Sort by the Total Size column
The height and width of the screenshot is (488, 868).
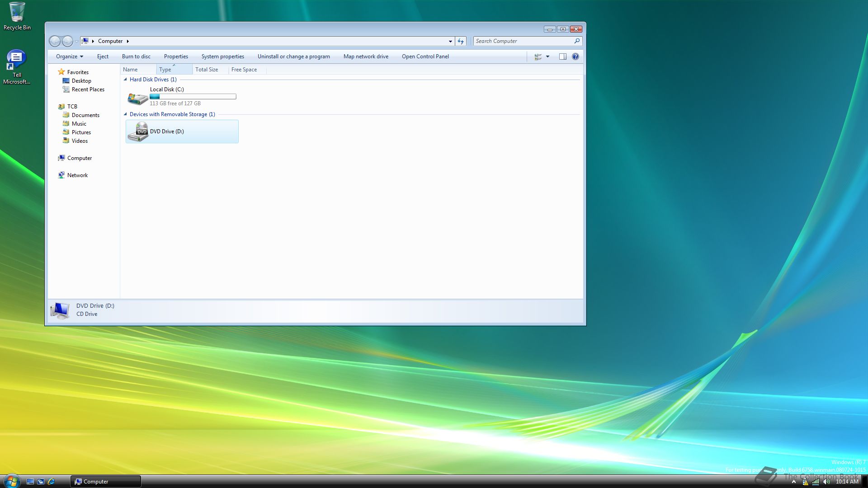point(211,70)
